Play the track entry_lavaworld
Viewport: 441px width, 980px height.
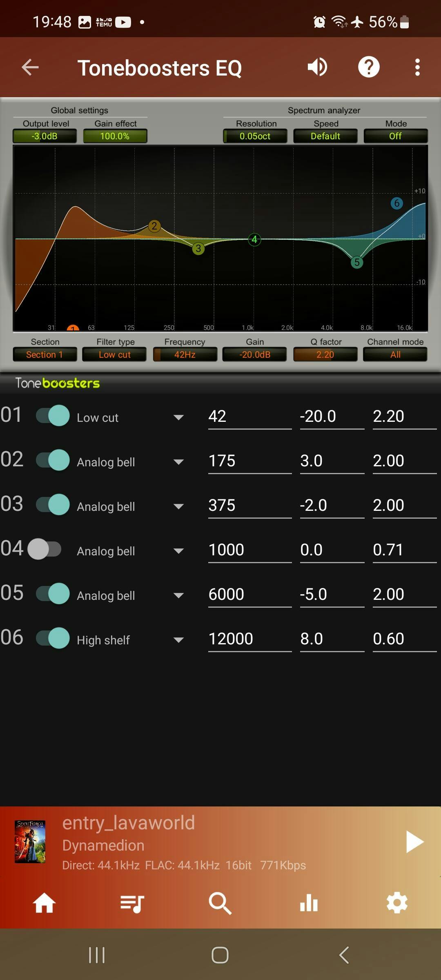point(415,842)
